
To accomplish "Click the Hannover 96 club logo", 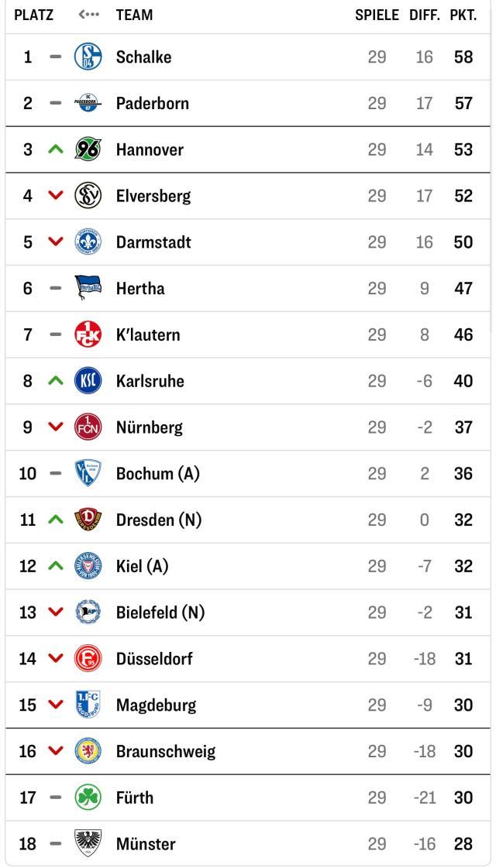I will [x=88, y=149].
